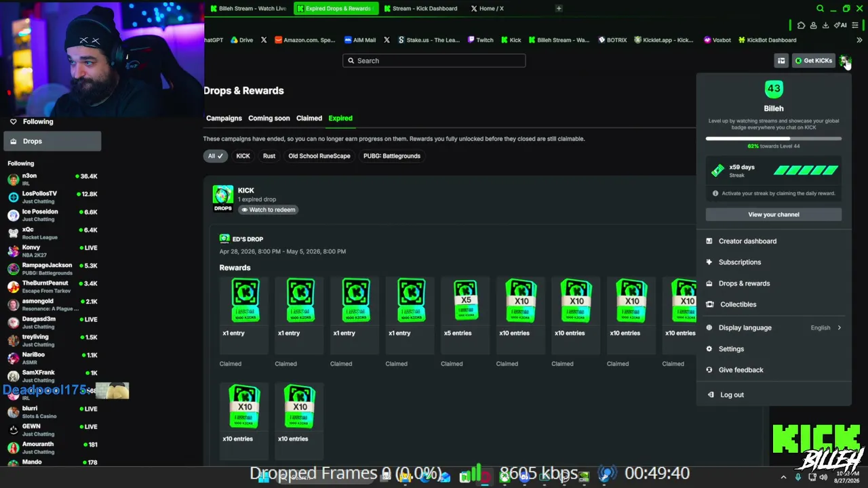The width and height of the screenshot is (868, 488).
Task: Open Settings in the profile menu
Action: (x=774, y=349)
